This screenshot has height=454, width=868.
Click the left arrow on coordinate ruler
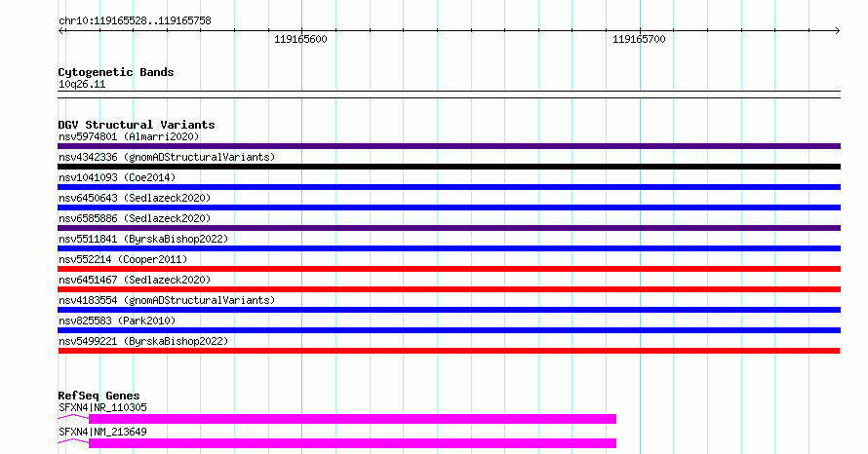tap(61, 31)
